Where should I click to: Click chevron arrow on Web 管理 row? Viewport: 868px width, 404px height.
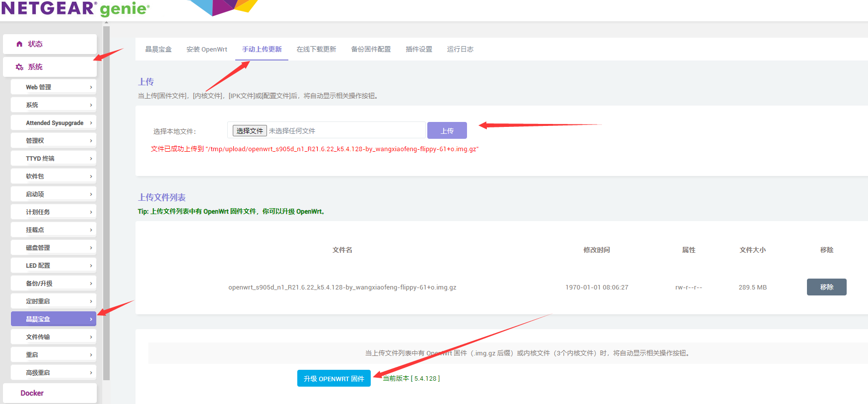tap(91, 87)
